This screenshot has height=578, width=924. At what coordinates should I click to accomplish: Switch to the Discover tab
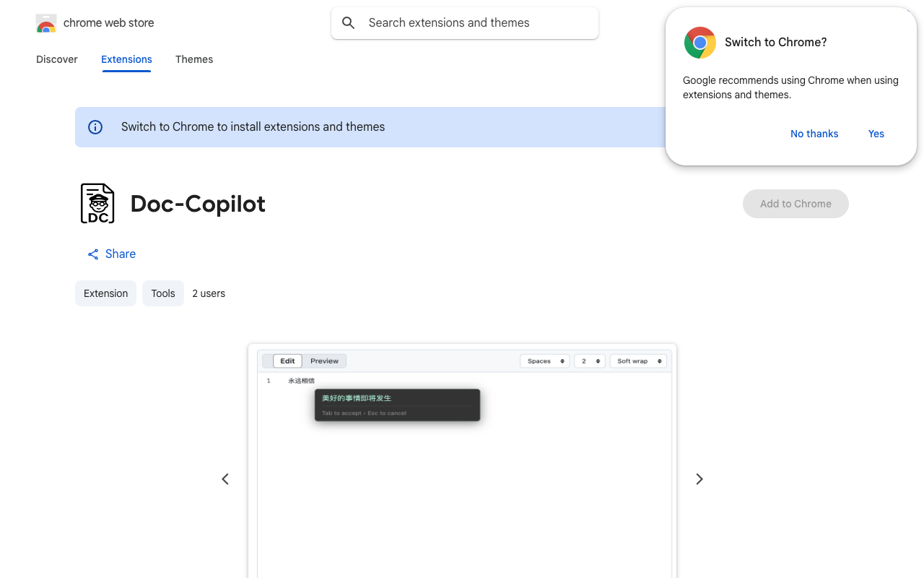click(x=56, y=59)
